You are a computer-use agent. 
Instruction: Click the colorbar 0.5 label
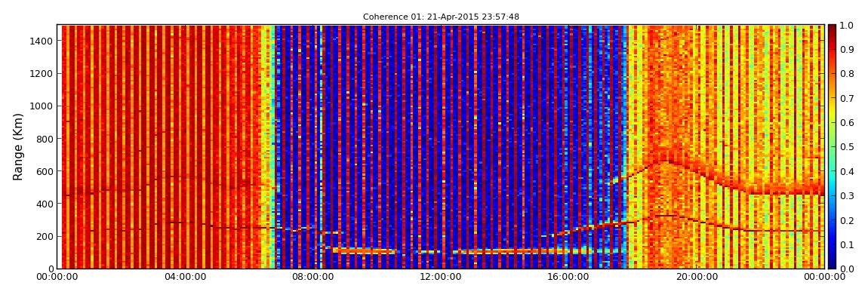pyautogui.click(x=846, y=147)
